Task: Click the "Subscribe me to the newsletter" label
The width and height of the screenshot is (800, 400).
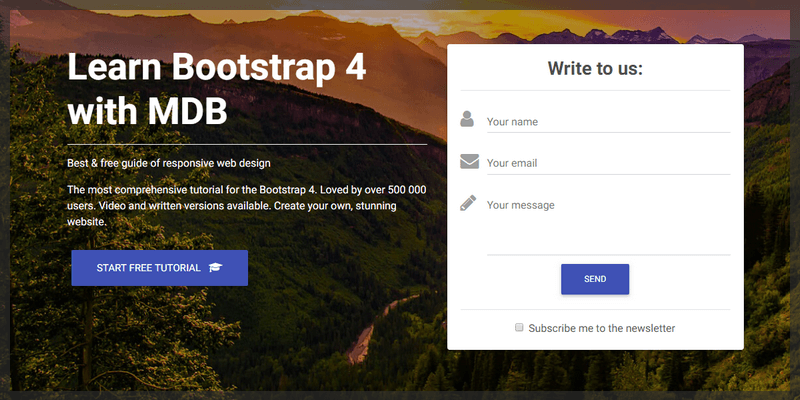Action: pyautogui.click(x=602, y=328)
